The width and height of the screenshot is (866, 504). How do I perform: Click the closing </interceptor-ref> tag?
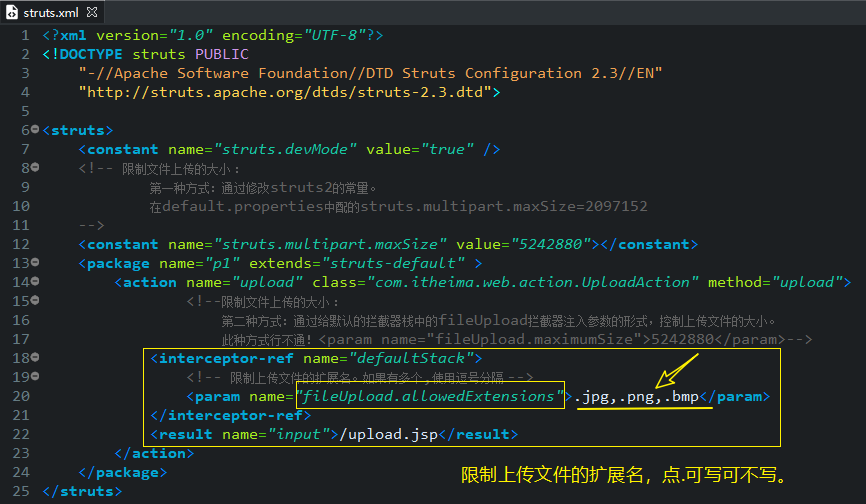click(230, 415)
